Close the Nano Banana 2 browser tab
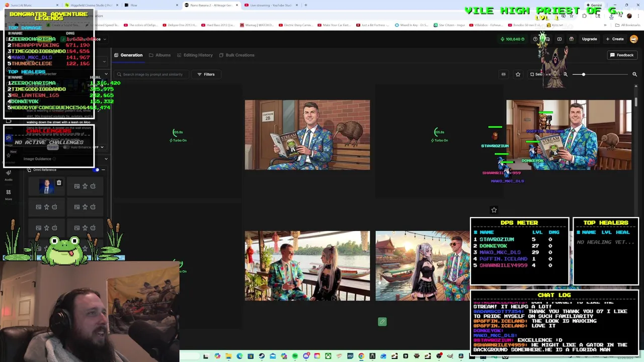This screenshot has width=644, height=362. click(236, 5)
